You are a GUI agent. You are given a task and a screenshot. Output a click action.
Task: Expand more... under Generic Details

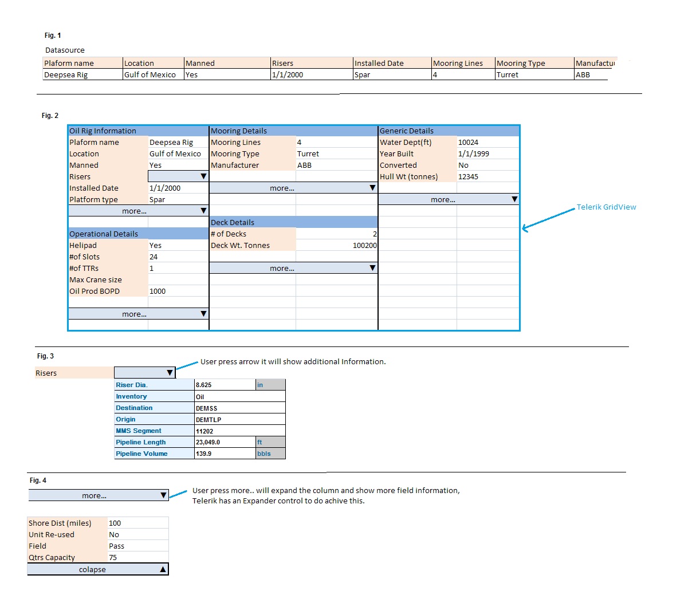449,199
